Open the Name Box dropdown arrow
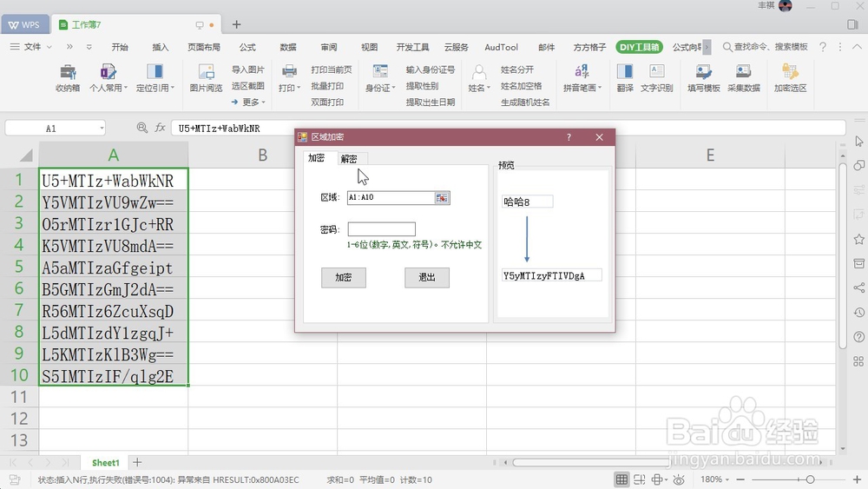868x489 pixels. click(x=102, y=129)
